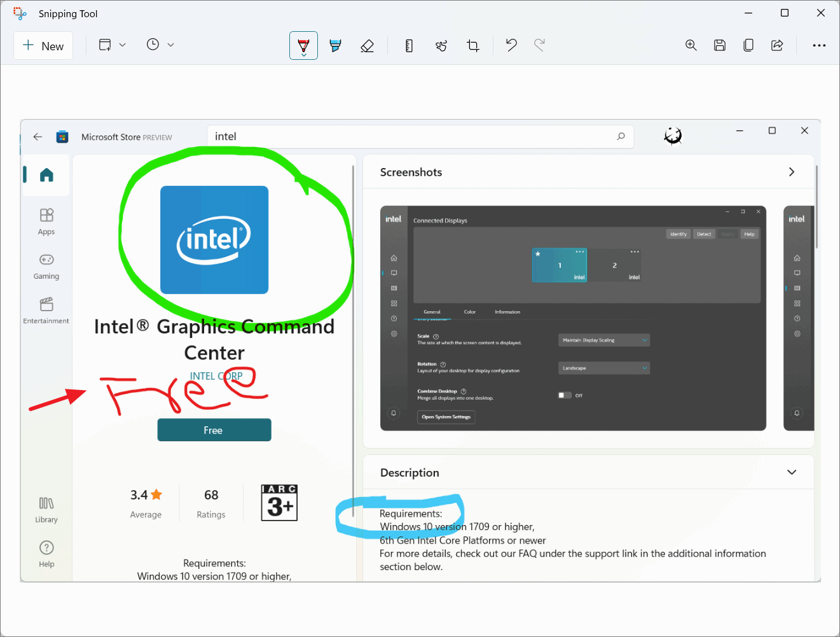Viewport: 840px width, 637px height.
Task: Select the Highlighter tool
Action: coord(335,46)
